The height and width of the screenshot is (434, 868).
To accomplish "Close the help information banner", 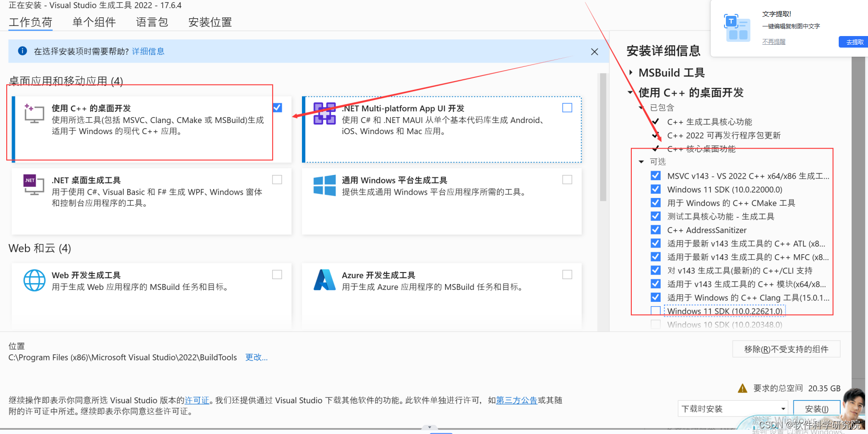I will [x=594, y=51].
